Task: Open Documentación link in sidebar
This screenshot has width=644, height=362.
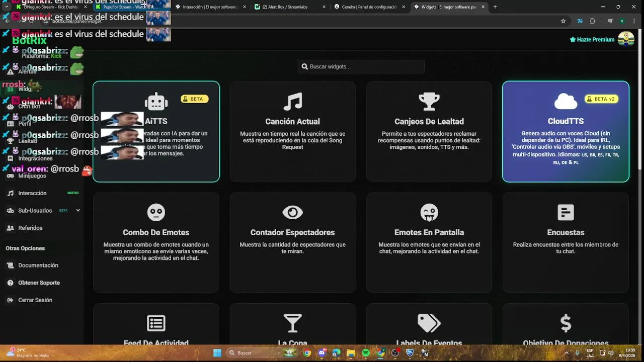Action: [x=38, y=265]
